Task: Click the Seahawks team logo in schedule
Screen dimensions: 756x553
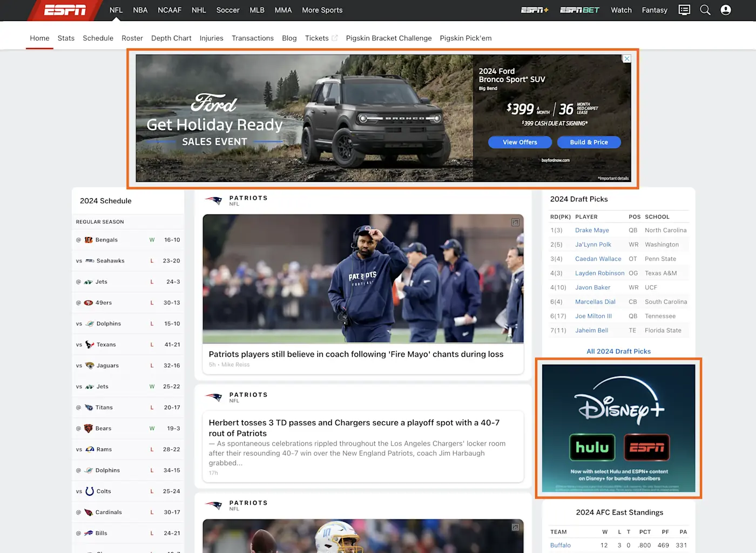Action: tap(90, 261)
